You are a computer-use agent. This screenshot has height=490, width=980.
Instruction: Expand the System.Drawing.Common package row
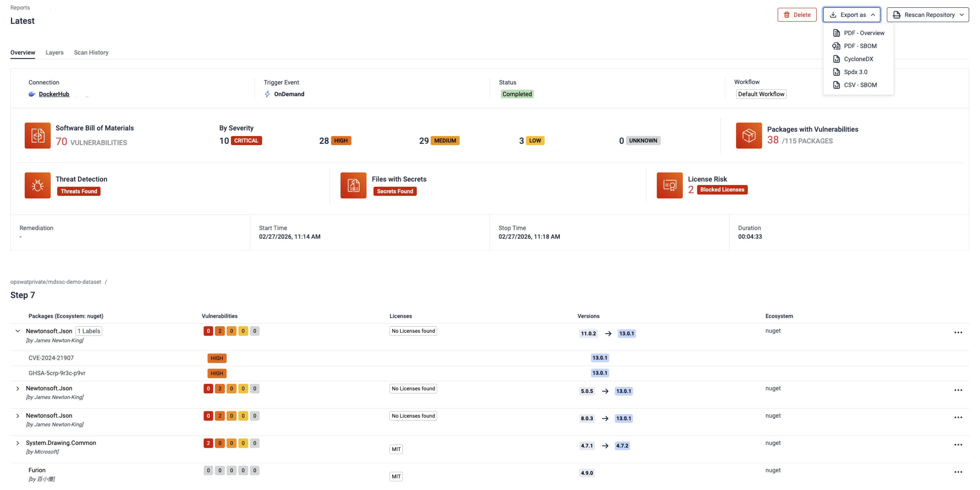[17, 443]
